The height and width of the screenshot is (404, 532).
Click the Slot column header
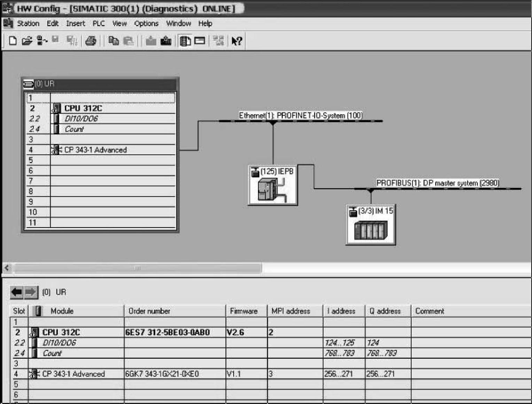[x=19, y=311]
